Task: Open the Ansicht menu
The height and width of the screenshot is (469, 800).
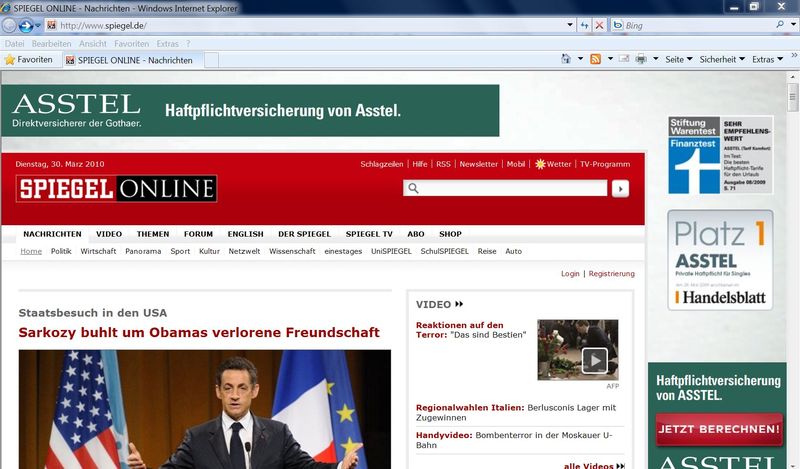Action: coord(92,44)
